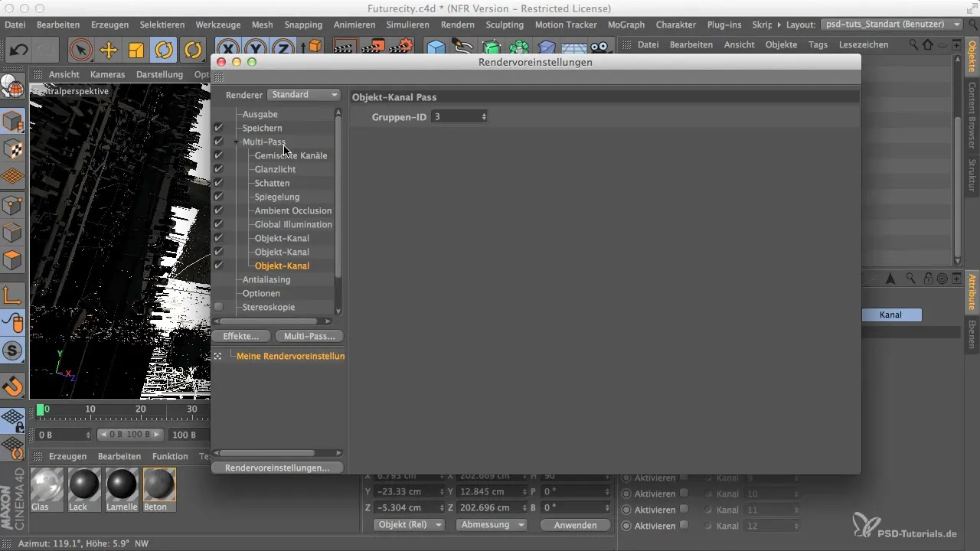The width and height of the screenshot is (980, 551).
Task: Uncheck the Ambient Occlusion checkbox
Action: tap(218, 210)
